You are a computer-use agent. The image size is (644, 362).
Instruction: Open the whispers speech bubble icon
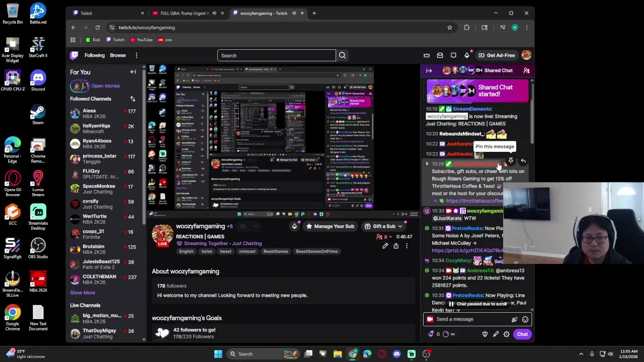pos(453,55)
